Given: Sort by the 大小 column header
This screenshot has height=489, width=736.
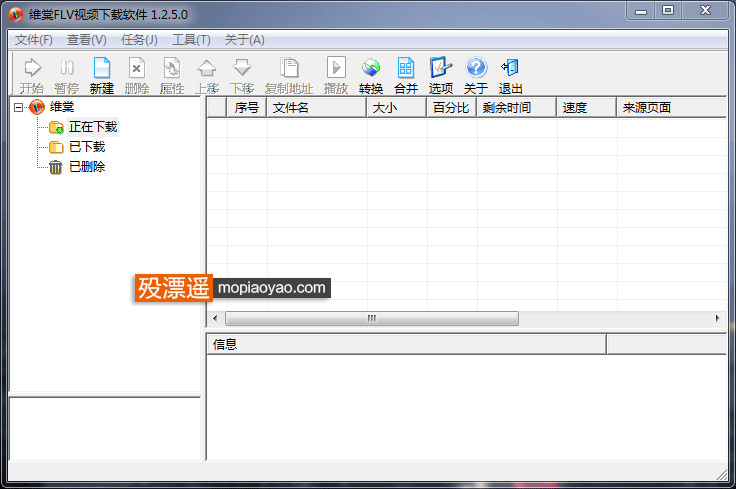Looking at the screenshot, I should (x=397, y=107).
